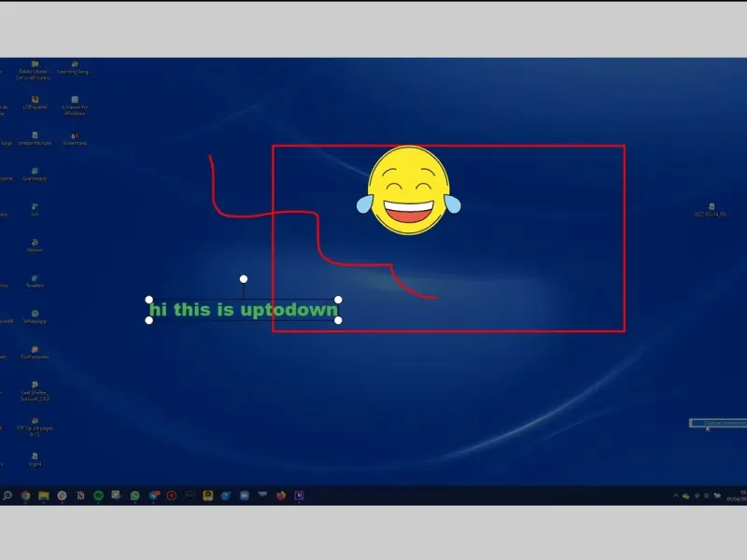
Task: Open the LDPlayer4 desktop shortcut
Action: [35, 103]
